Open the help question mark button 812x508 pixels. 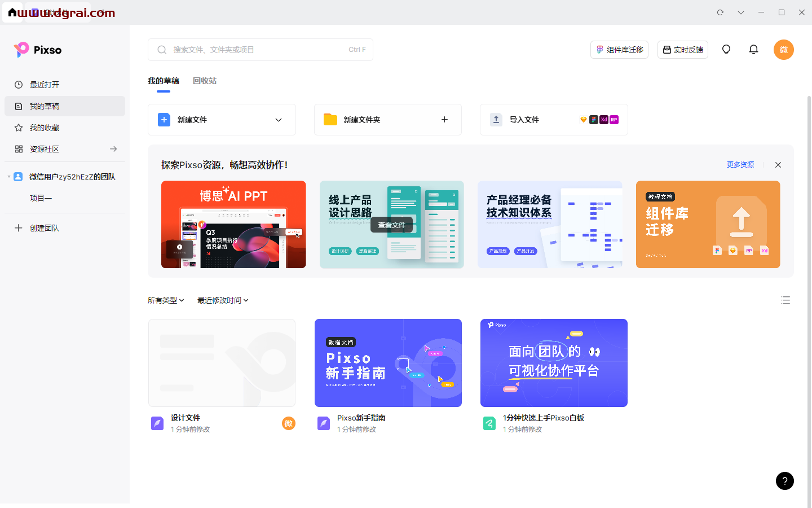(x=784, y=481)
